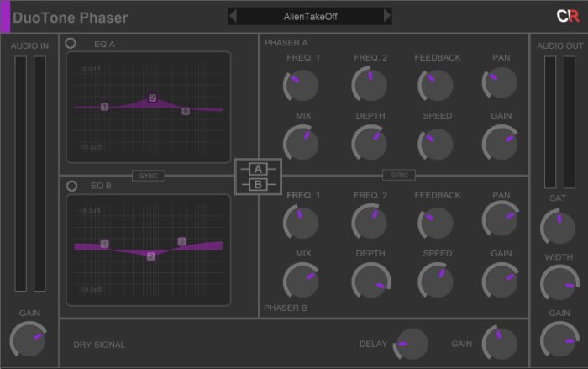Click the EQ B -18.0dB scale label
The height and width of the screenshot is (369, 588).
91,289
